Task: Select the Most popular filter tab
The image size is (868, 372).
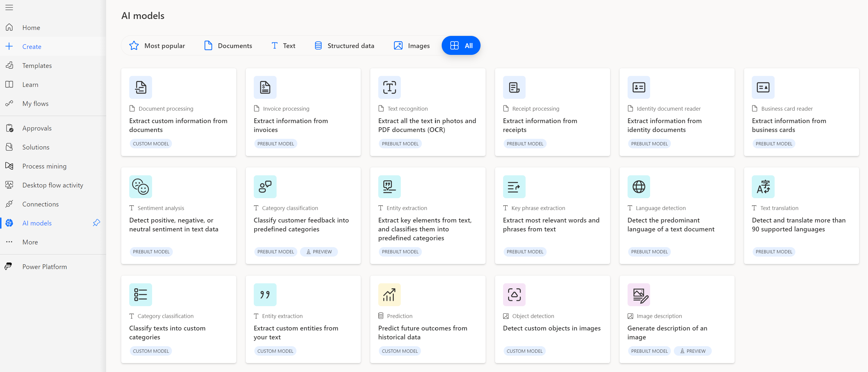Action: tap(157, 45)
